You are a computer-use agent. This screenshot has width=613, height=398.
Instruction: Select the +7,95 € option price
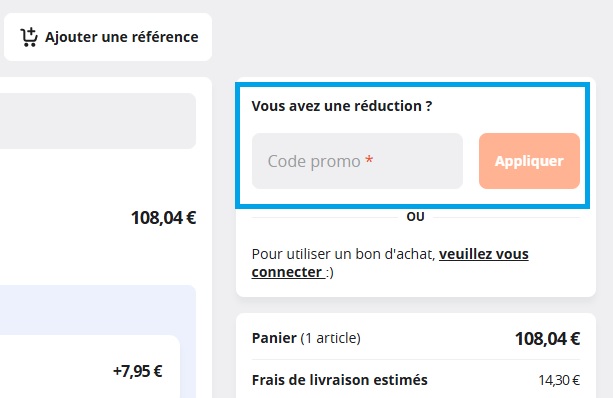138,371
